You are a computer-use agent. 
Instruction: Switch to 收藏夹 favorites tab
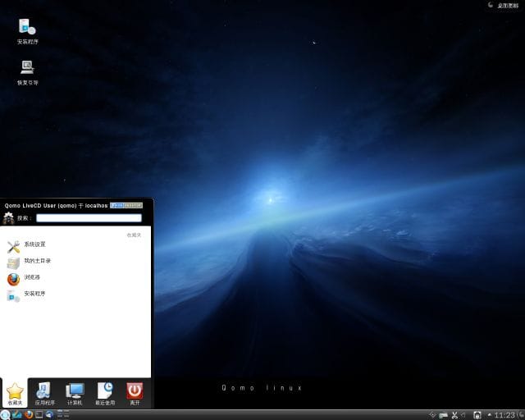[x=14, y=394]
